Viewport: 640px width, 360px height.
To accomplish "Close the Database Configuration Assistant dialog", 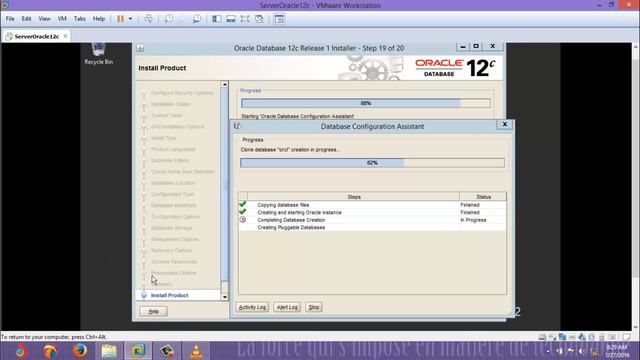I will coord(504,124).
